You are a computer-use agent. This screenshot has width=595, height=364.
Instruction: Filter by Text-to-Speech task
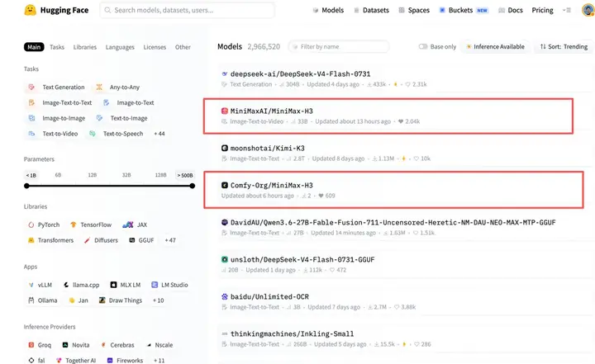[117, 134]
